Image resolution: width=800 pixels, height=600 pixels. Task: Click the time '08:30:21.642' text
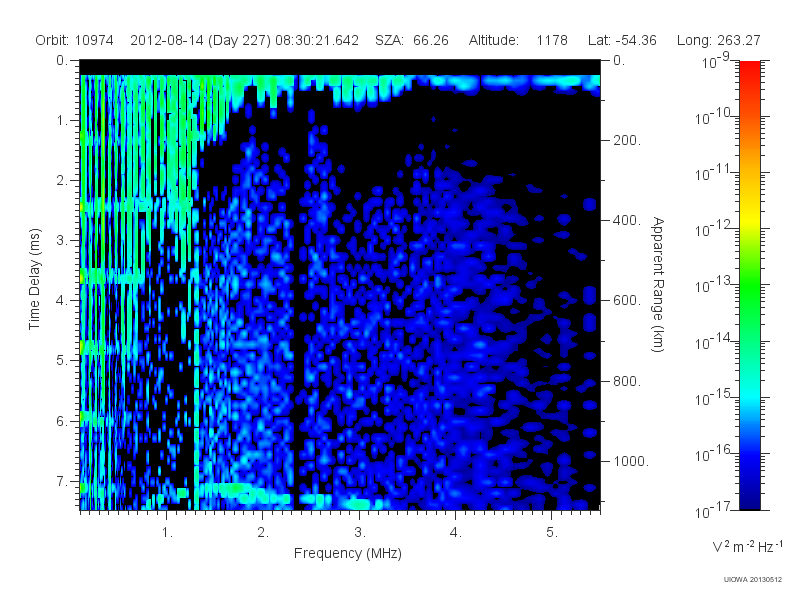pyautogui.click(x=317, y=40)
